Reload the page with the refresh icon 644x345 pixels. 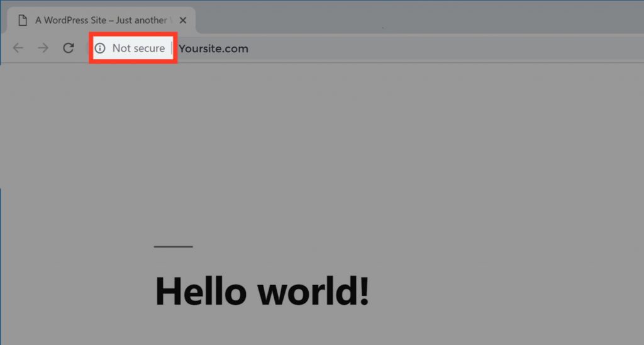point(68,48)
